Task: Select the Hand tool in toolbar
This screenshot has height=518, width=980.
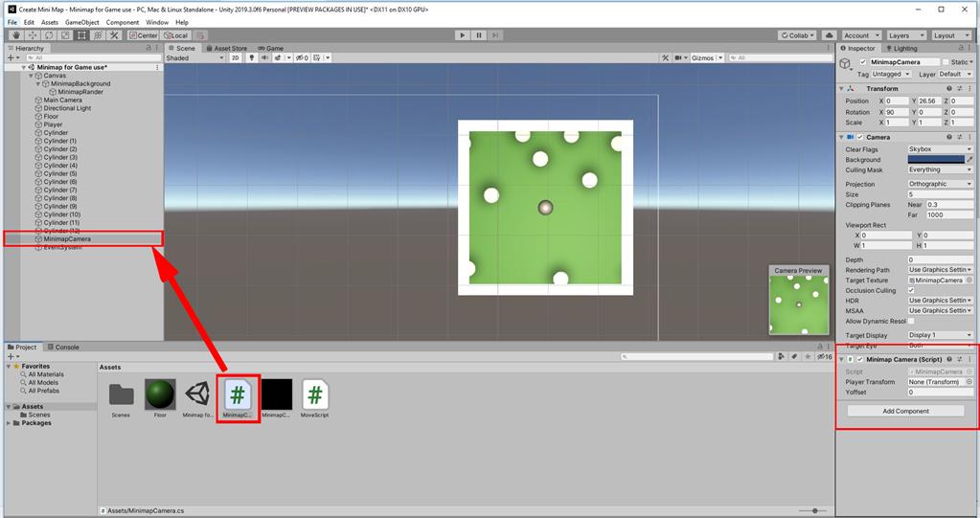Action: click(16, 35)
